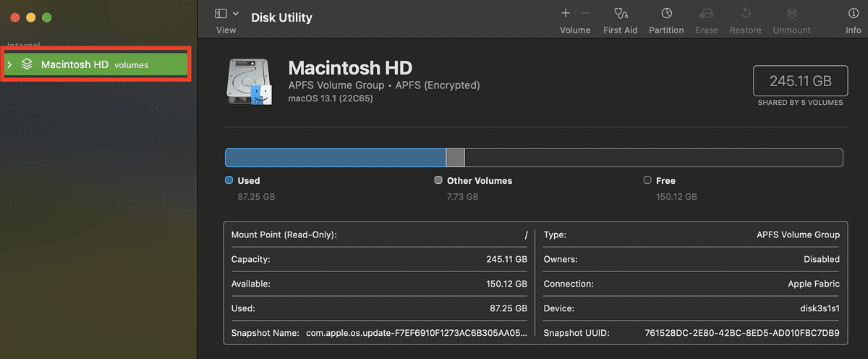Click the 'disk3s1s1' device value

pyautogui.click(x=819, y=308)
